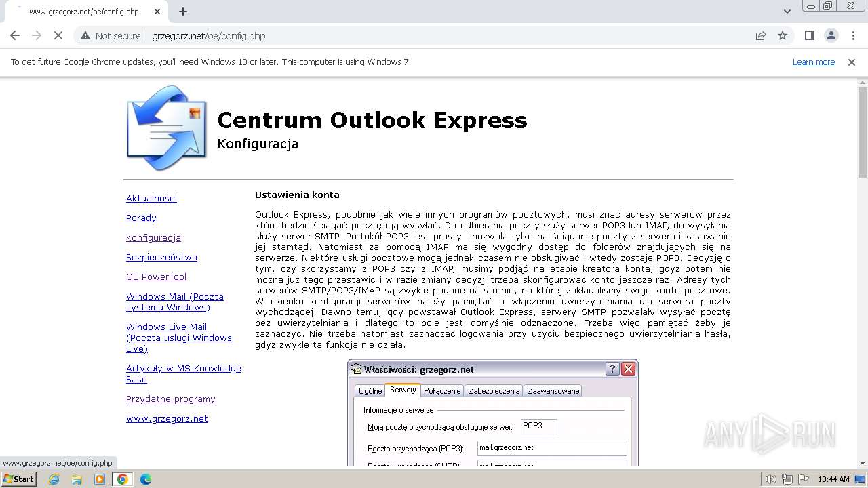Viewport: 868px width, 488px height.
Task: Dismiss the Chrome update notification bar
Action: [852, 62]
